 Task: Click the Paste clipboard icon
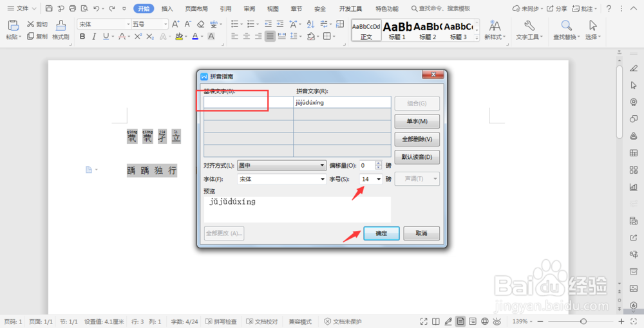[x=14, y=26]
